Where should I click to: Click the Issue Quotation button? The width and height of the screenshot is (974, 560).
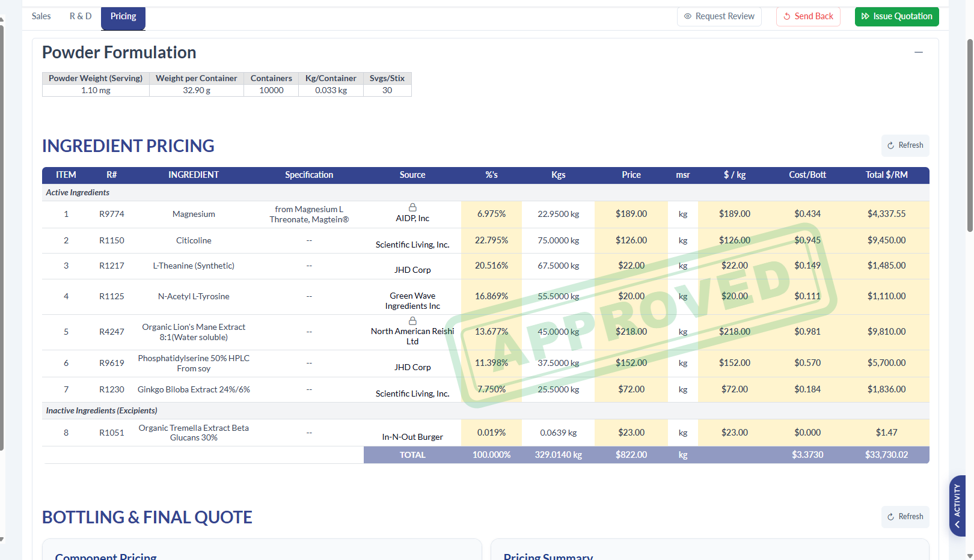(897, 16)
